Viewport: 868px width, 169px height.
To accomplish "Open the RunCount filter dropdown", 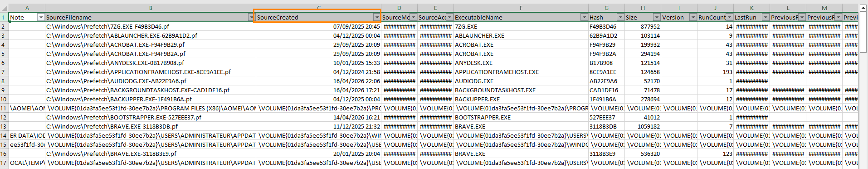I will [729, 17].
